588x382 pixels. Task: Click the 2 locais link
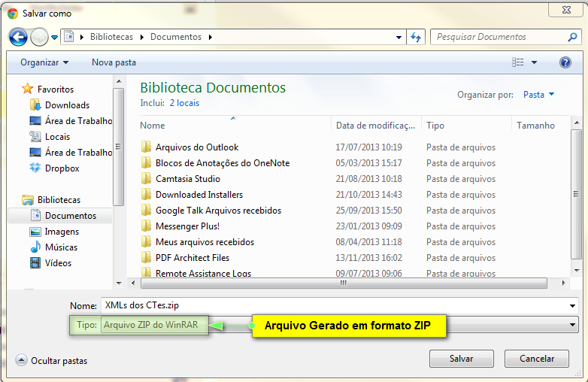[x=184, y=103]
